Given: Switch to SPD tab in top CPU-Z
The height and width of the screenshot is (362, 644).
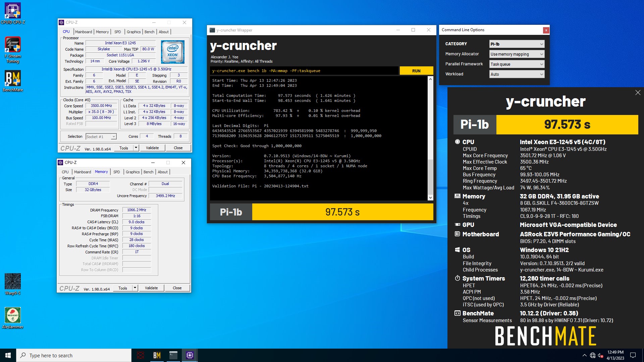Looking at the screenshot, I should point(117,32).
